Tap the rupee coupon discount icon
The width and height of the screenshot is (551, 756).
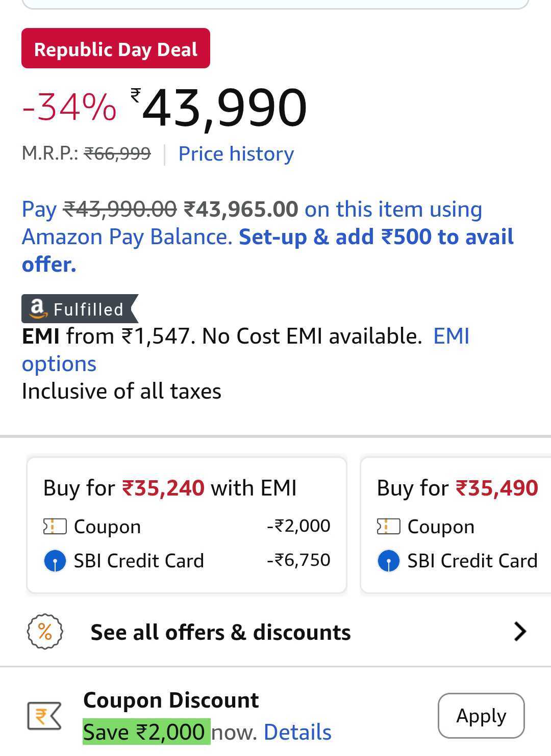[44, 716]
